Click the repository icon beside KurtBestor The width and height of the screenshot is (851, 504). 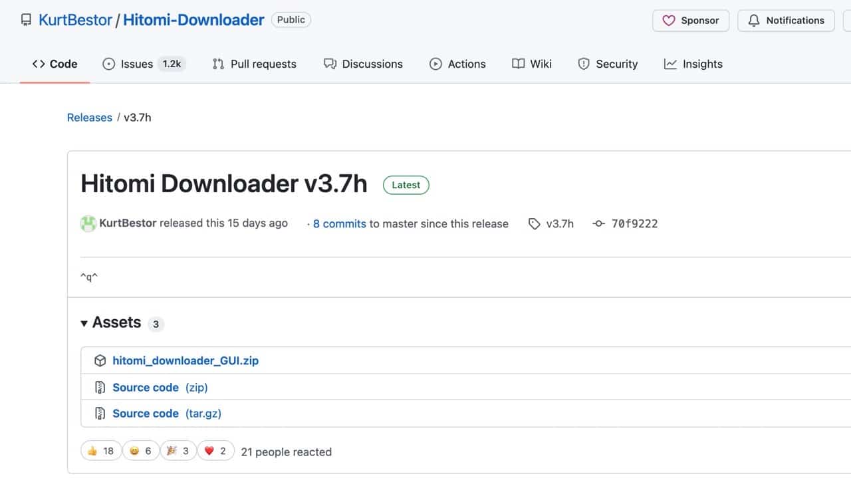click(26, 20)
